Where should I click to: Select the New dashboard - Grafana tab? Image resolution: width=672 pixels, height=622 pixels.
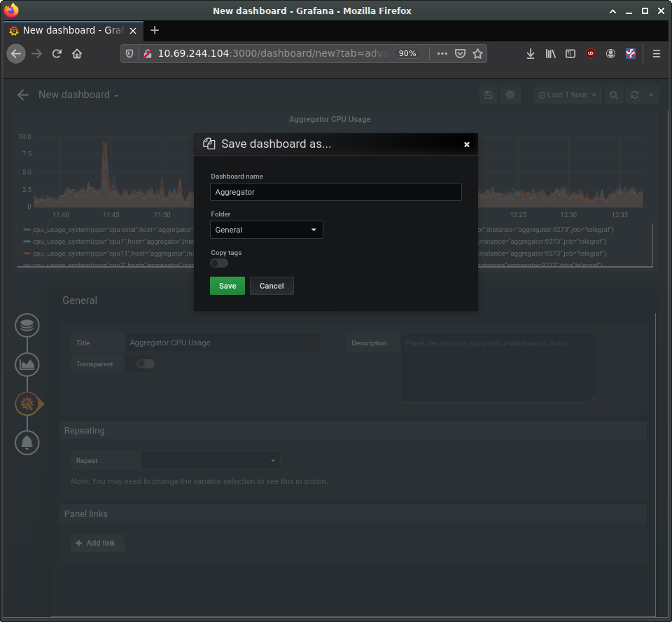(x=73, y=30)
